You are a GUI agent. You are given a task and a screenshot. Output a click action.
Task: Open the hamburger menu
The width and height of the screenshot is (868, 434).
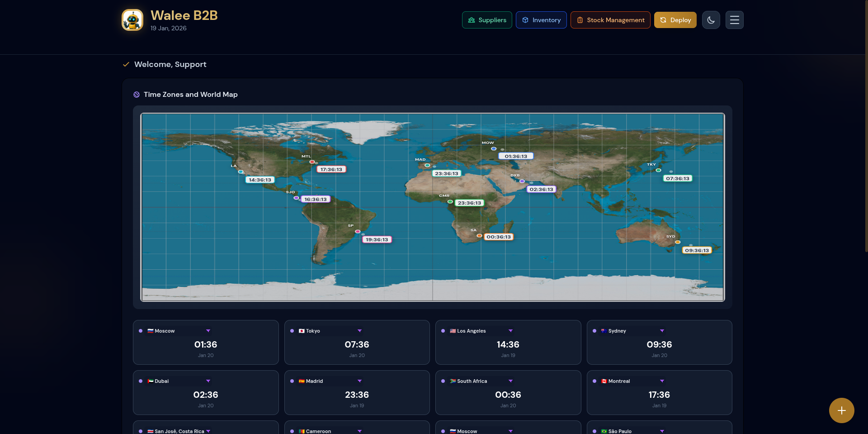click(734, 20)
